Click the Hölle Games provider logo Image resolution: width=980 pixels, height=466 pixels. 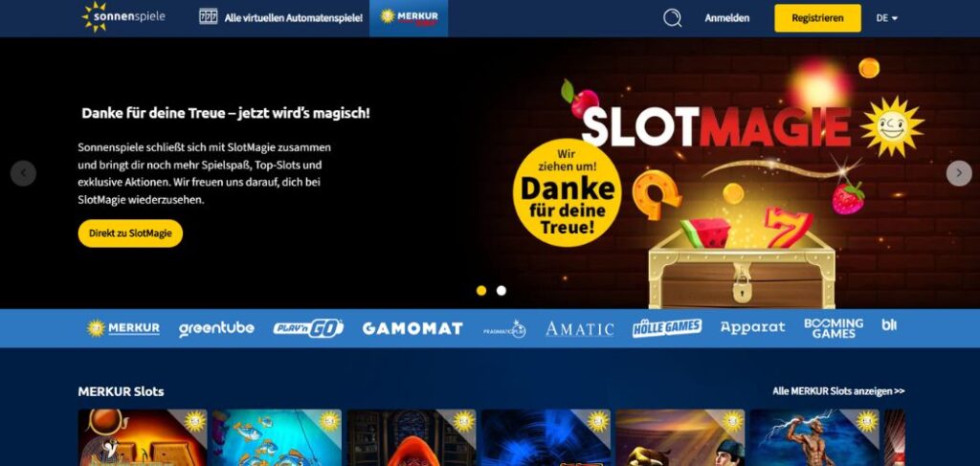tap(667, 328)
